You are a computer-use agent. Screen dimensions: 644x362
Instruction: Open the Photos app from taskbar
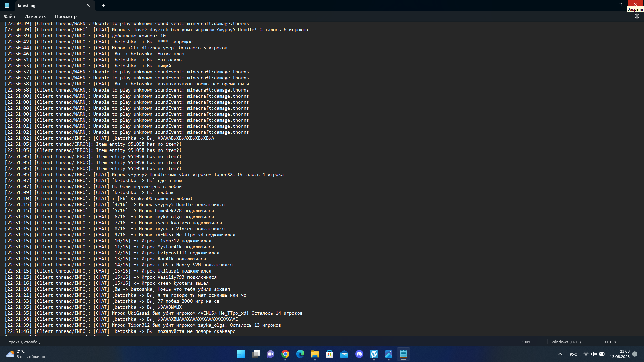click(389, 354)
